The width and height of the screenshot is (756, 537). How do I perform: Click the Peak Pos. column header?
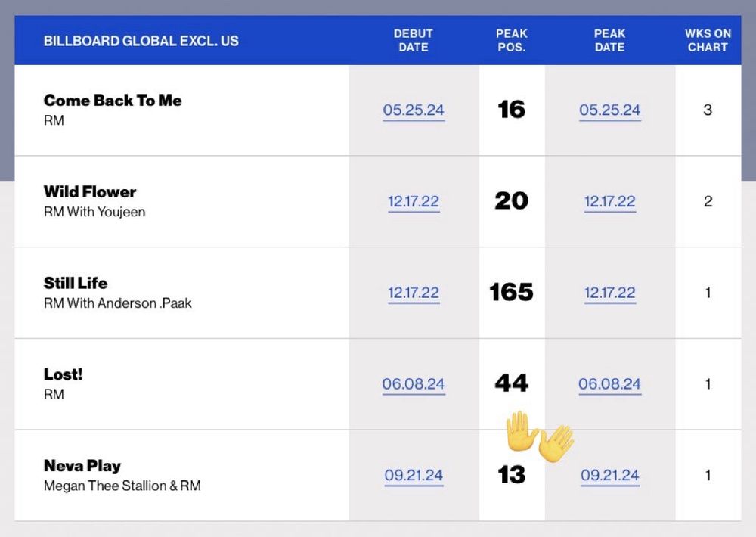point(512,41)
